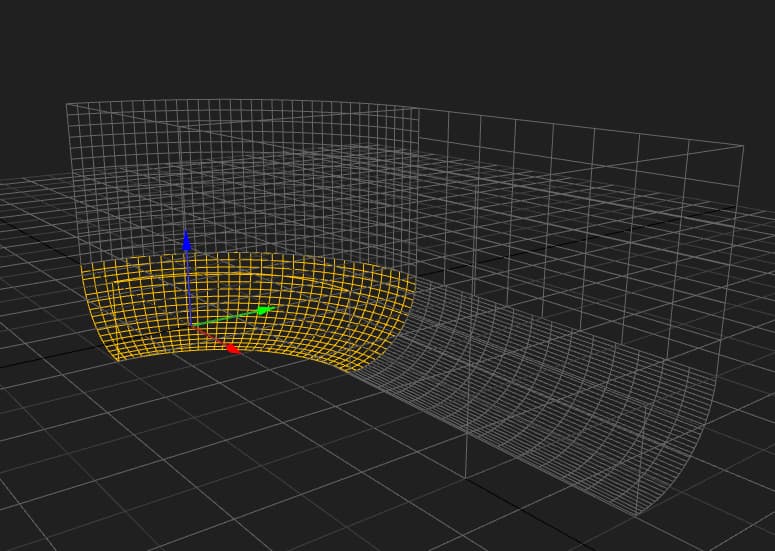Image resolution: width=775 pixels, height=551 pixels.
Task: Select the gray curved wireframe surface
Action: [540, 400]
